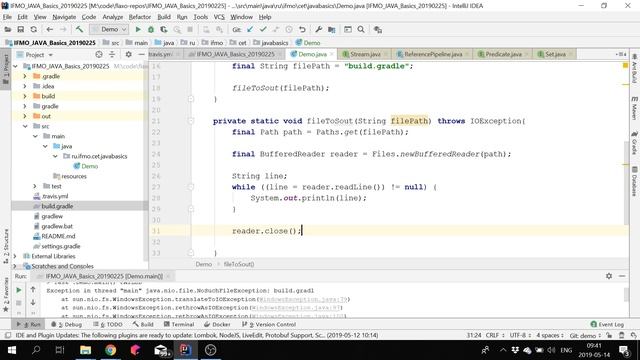Fold fileToSout method with gutter toggle
The image size is (640, 360).
[191, 121]
